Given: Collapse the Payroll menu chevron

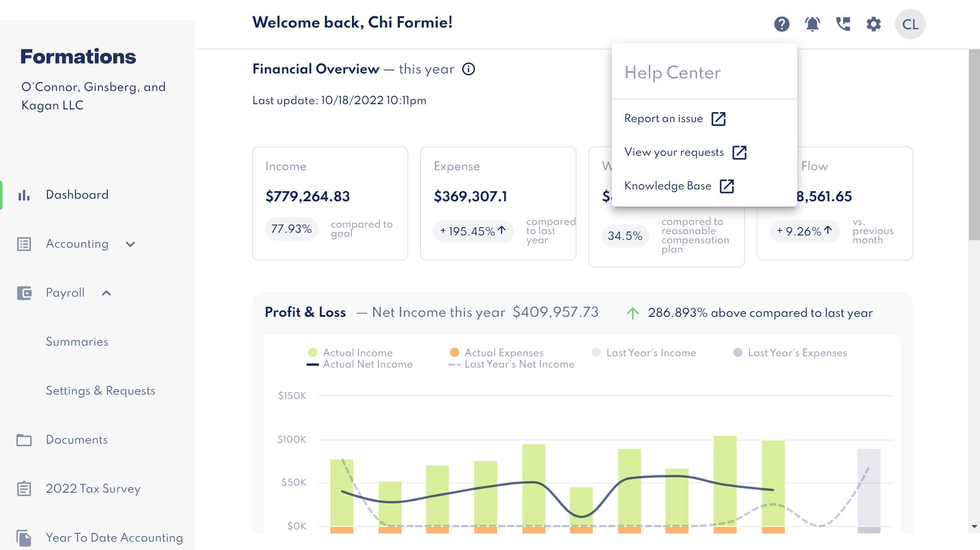Looking at the screenshot, I should click(106, 293).
